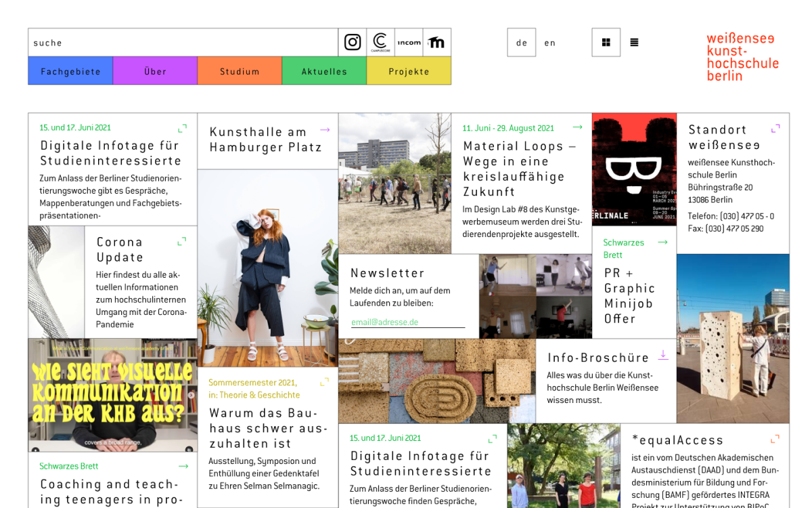Click the Newsletter email address field
812x508 pixels.
point(407,322)
